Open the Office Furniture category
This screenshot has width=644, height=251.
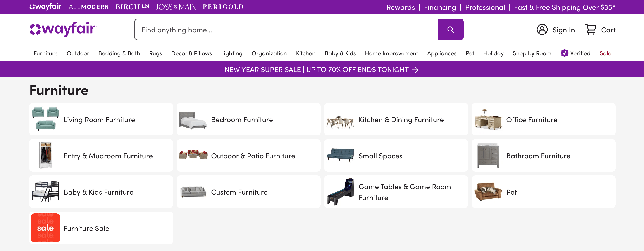531,119
